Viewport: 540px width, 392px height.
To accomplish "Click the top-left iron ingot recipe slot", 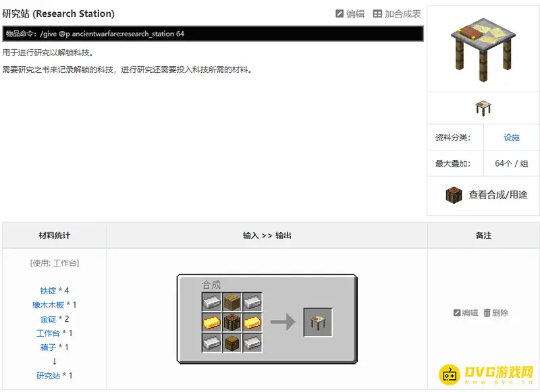I will click(x=211, y=302).
